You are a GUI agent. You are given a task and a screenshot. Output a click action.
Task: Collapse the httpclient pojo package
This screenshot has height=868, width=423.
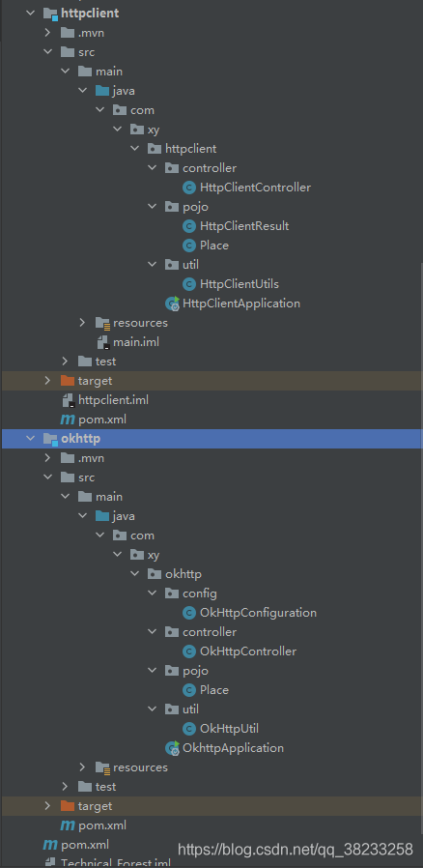pyautogui.click(x=153, y=207)
